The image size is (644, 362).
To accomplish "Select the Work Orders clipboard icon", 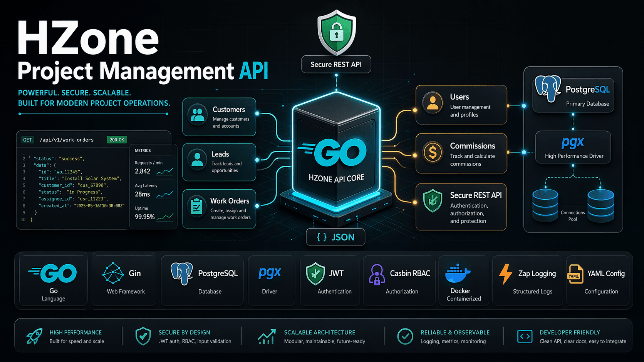I will pyautogui.click(x=197, y=207).
